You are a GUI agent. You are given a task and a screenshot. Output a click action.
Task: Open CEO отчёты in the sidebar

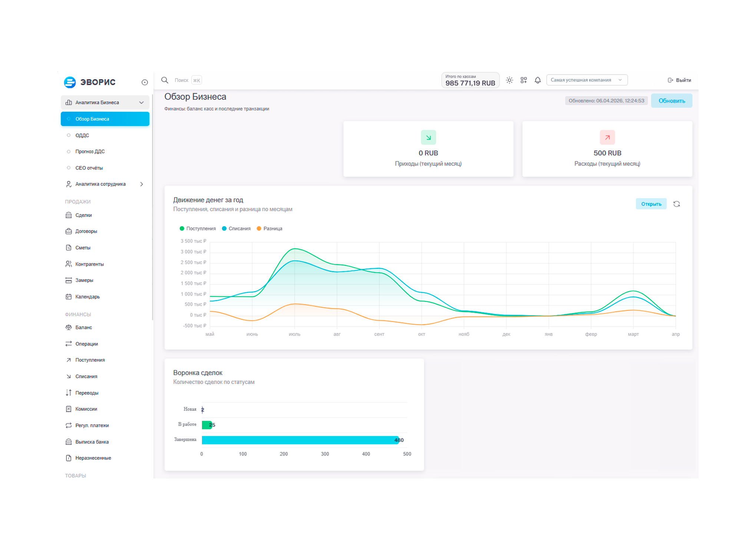coord(89,168)
